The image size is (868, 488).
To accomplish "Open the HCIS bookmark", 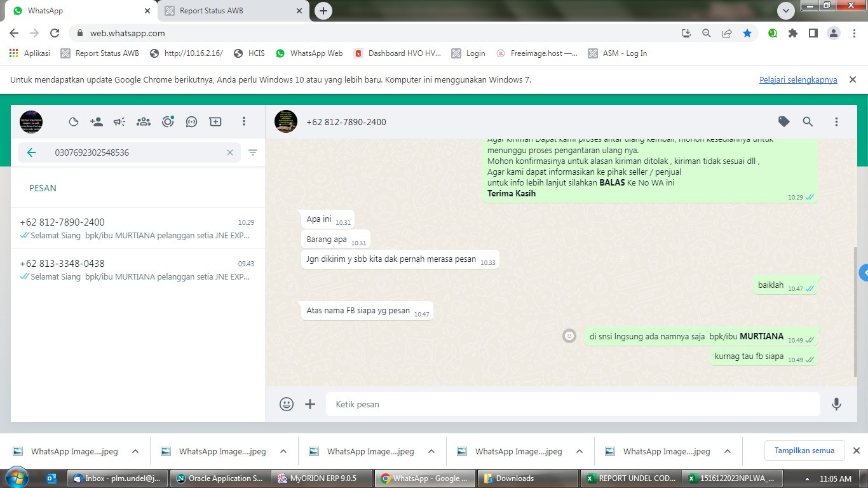I will click(x=249, y=53).
